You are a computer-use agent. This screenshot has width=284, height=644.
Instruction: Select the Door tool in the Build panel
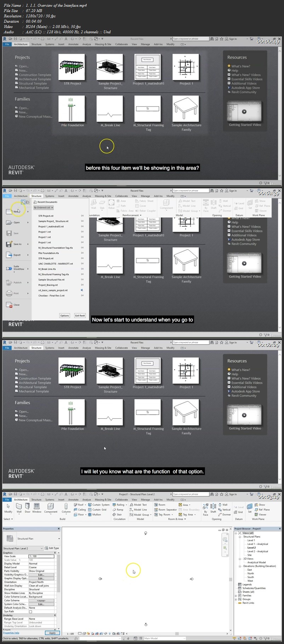[x=28, y=508]
